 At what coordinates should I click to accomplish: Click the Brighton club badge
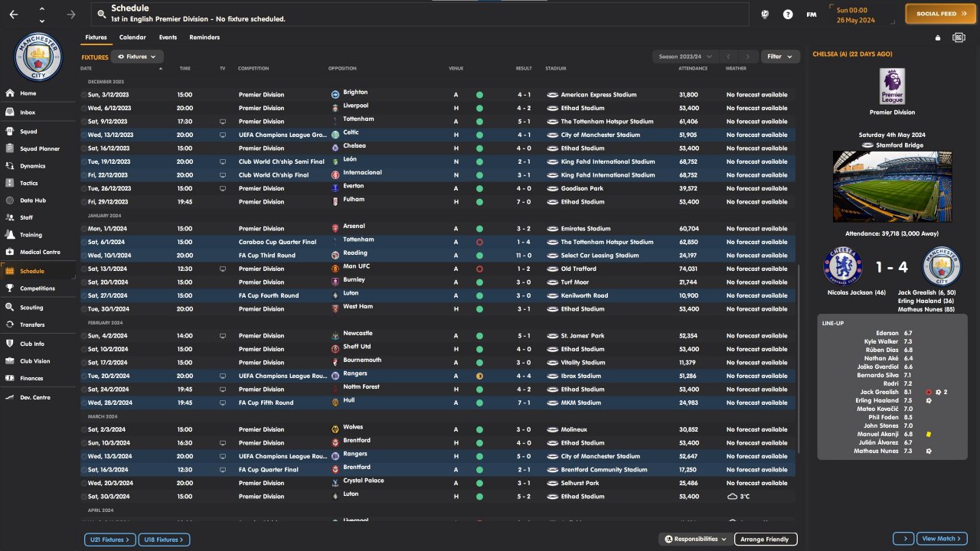pyautogui.click(x=335, y=94)
